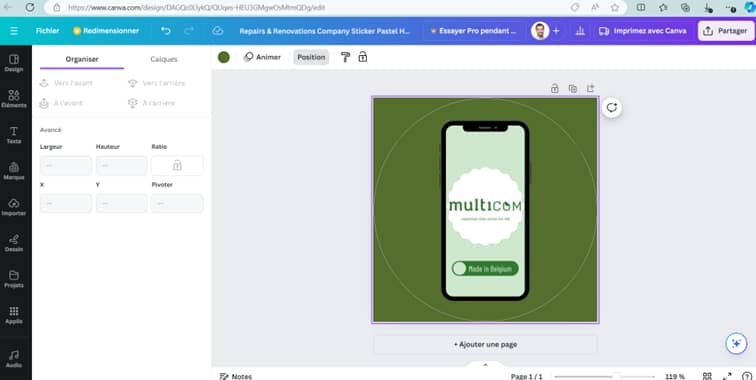Add a new page icon above canvas
This screenshot has width=756, height=380.
[590, 88]
